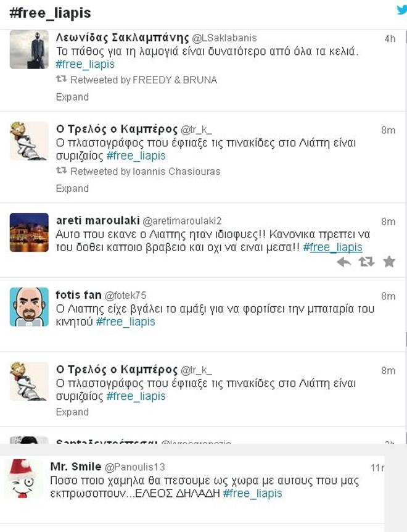Image resolution: width=407 pixels, height=532 pixels.
Task: Click retweet icon beside Ioannis Chasiouras
Action: pyautogui.click(x=61, y=170)
